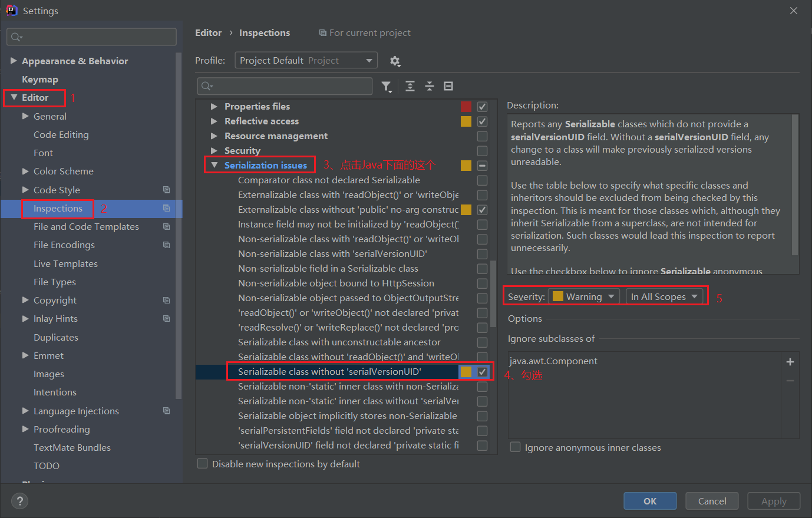Click the magnifier icon in the inspections search
Screen dimensions: 812x518
pyautogui.click(x=207, y=86)
